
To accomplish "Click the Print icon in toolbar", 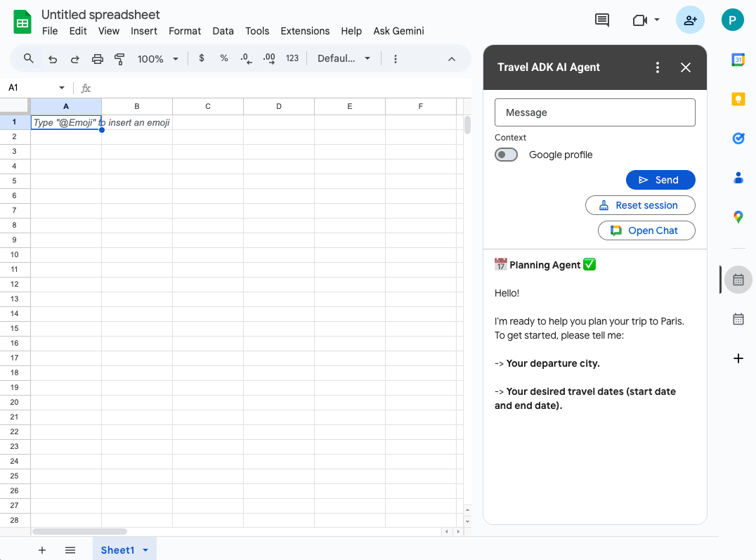I will coord(98,59).
